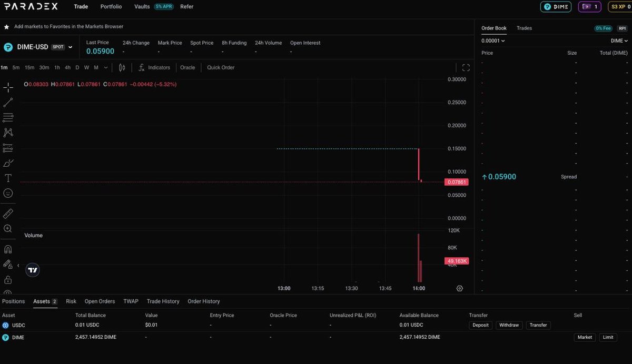
Task: Open the purple ticket counter badge
Action: [x=590, y=7]
